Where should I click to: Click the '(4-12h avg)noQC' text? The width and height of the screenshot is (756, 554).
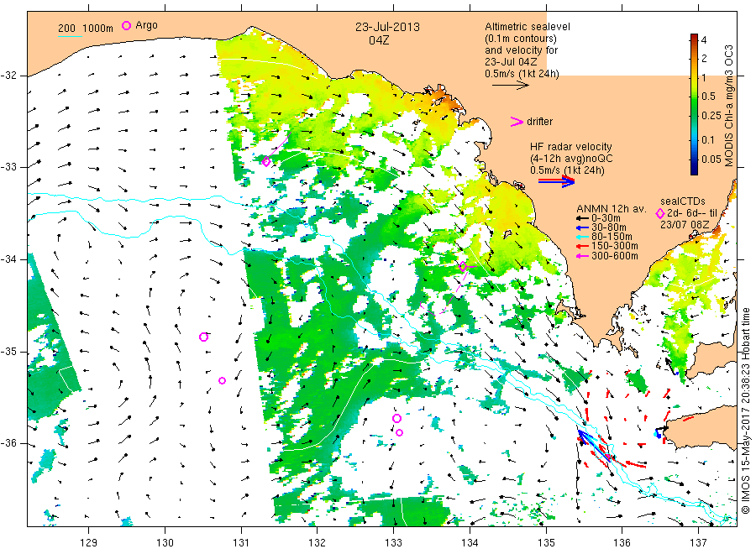coord(571,159)
